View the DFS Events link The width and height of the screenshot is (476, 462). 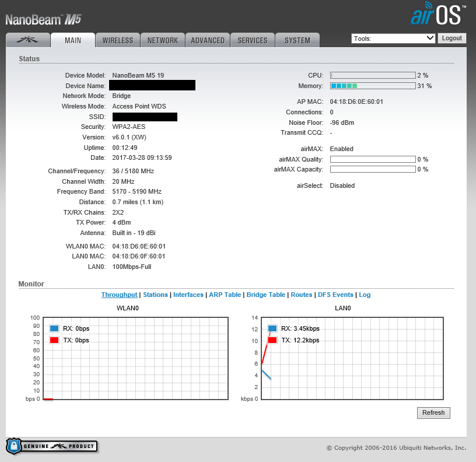(335, 295)
